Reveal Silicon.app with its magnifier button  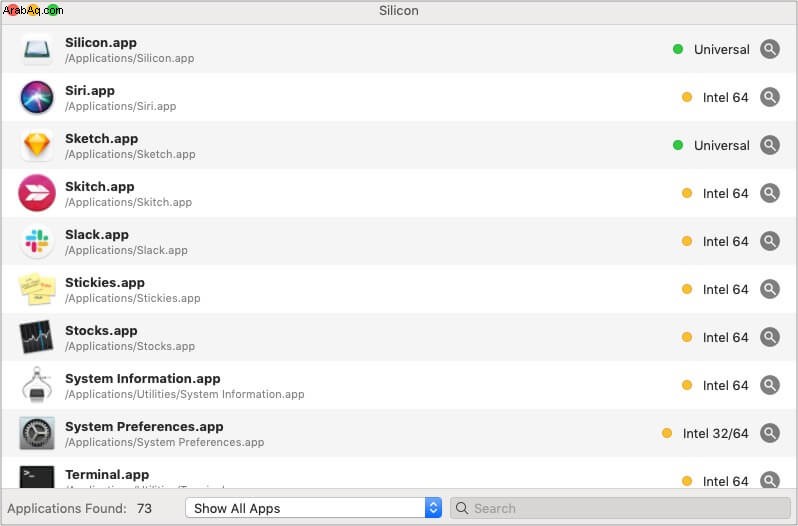(x=770, y=49)
